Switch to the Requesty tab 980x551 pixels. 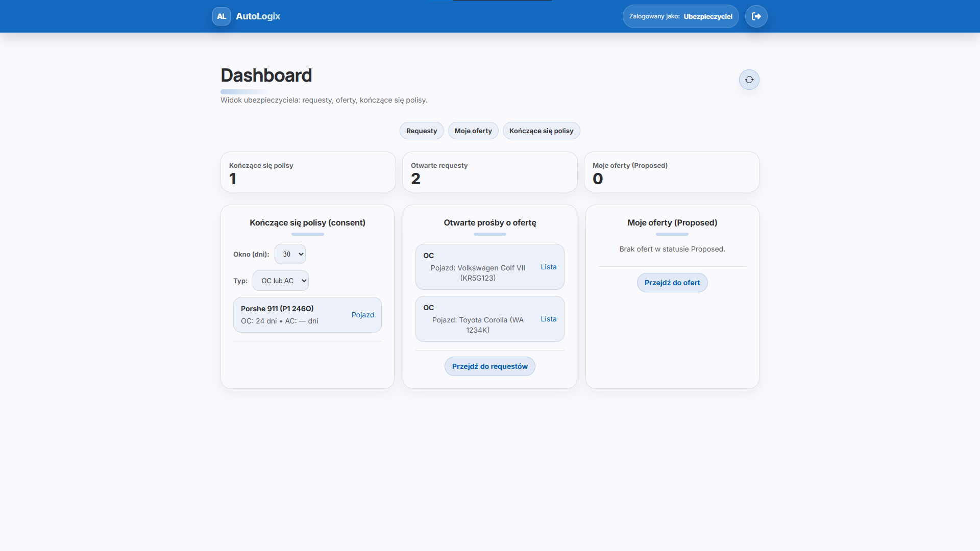(422, 131)
